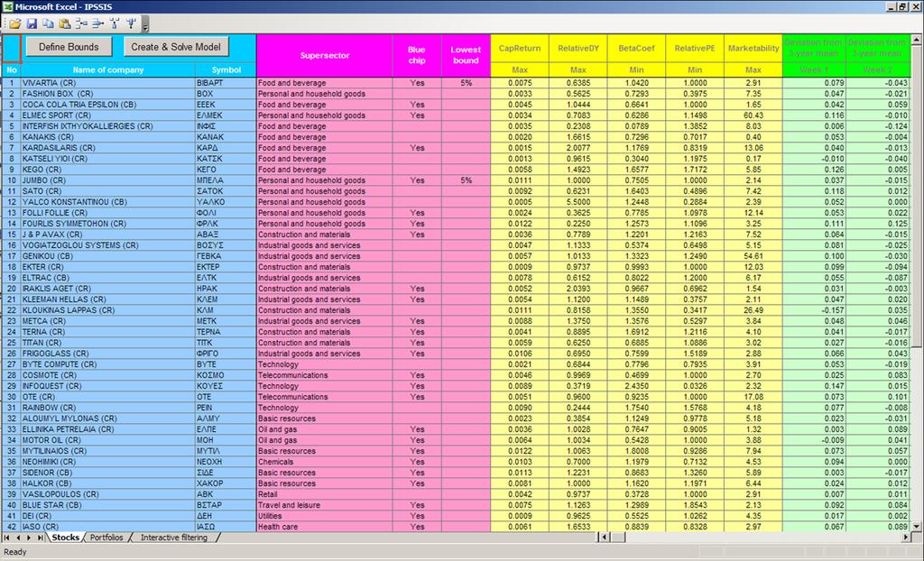Select the JUMBO (CR) company cell

(108, 180)
